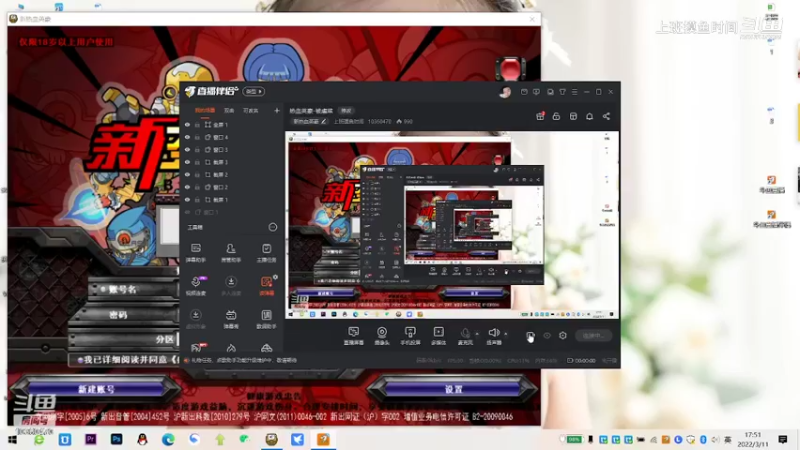The image size is (800, 450).
Task: Collapse the toolbox (工具箱) section
Action: coord(272,227)
